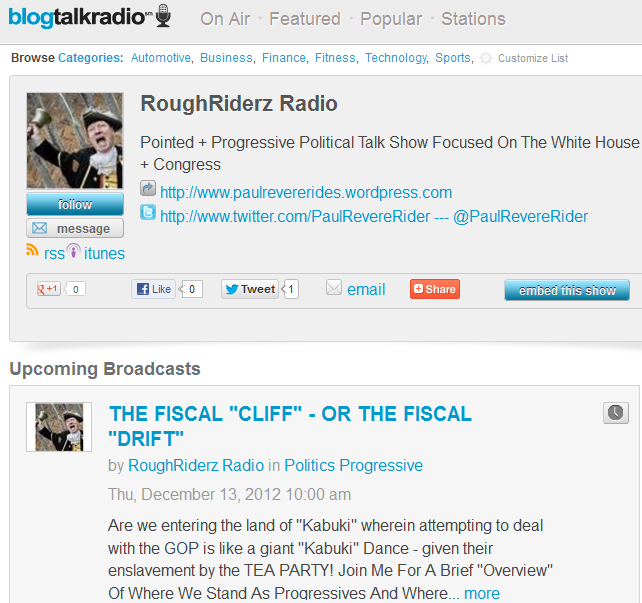
Task: Browse the Technology category
Action: pos(396,58)
